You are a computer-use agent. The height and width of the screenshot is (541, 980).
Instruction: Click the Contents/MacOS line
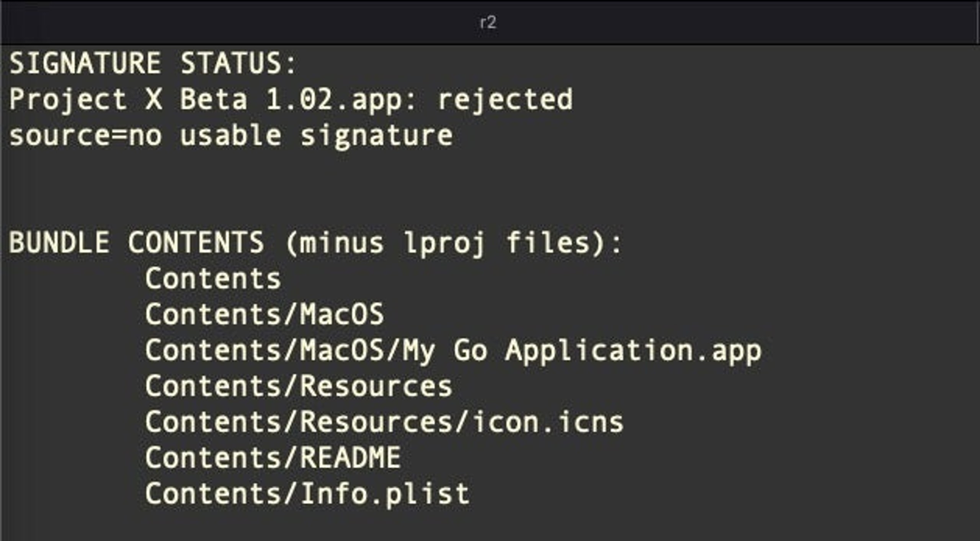tap(264, 315)
